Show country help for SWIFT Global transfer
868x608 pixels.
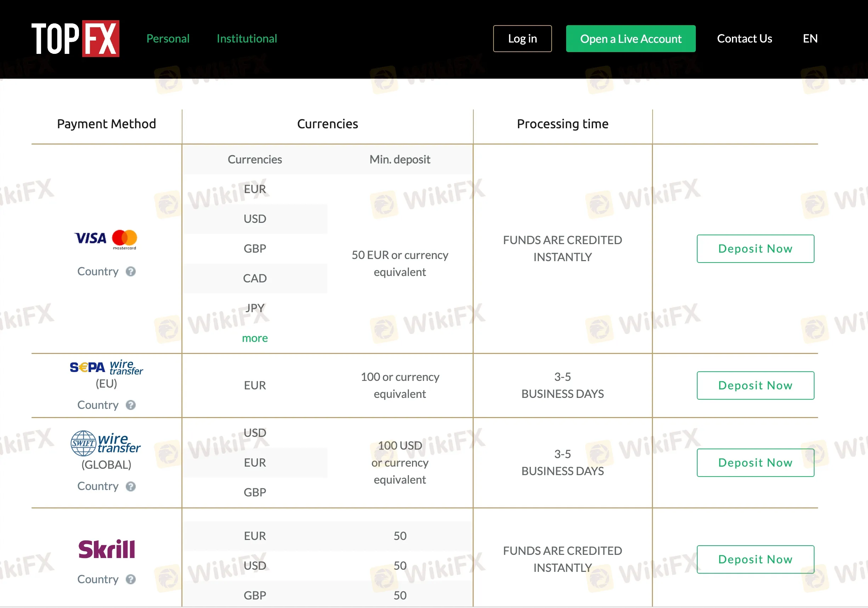tap(131, 486)
